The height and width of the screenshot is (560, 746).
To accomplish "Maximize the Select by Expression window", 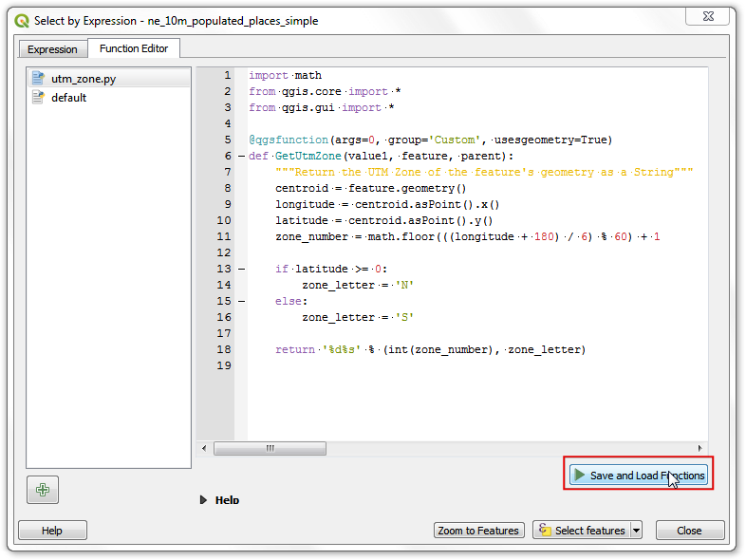I will coord(673,14).
